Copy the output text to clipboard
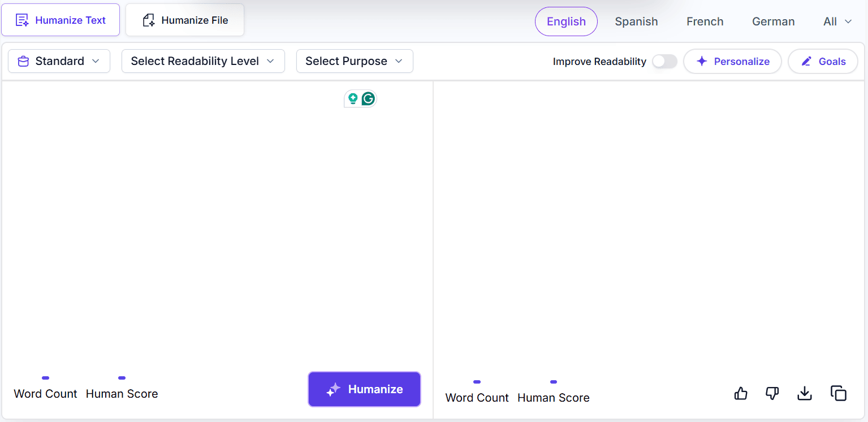Image resolution: width=868 pixels, height=422 pixels. (x=839, y=393)
